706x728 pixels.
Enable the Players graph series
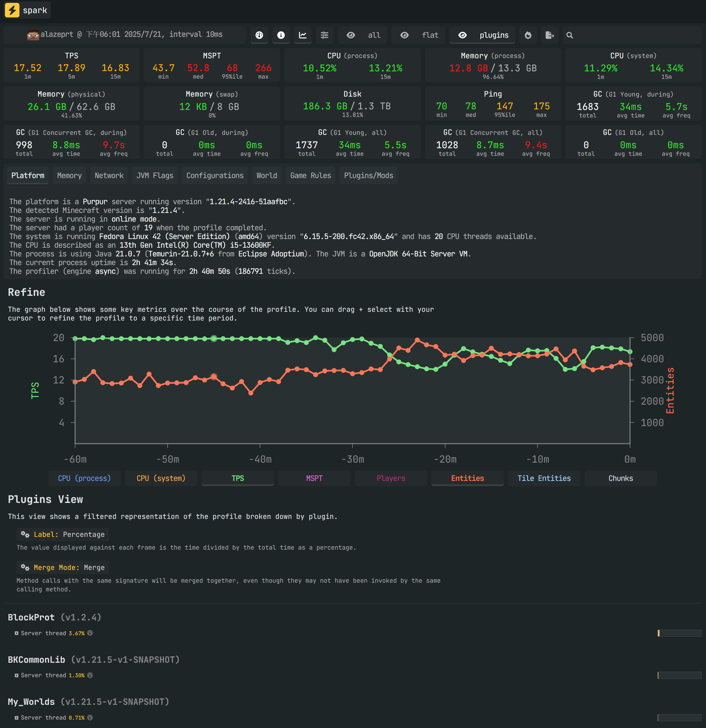[x=391, y=478]
